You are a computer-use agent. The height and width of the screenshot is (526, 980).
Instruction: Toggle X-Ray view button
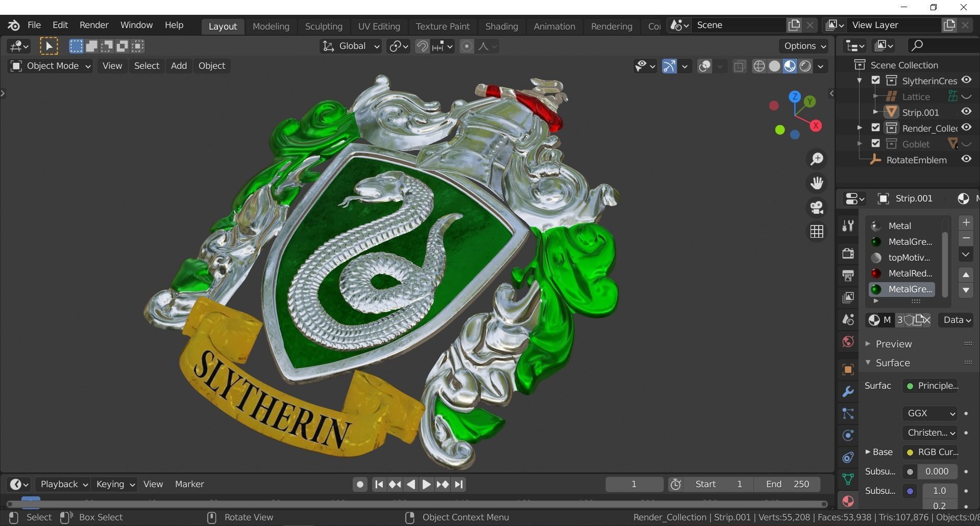click(x=739, y=66)
